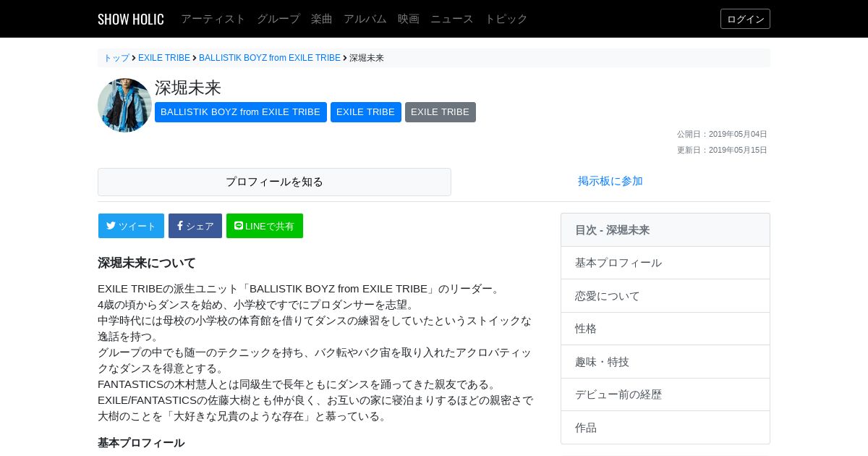
Task: Open EXILE TRIBE breadcrumb link
Action: point(164,58)
